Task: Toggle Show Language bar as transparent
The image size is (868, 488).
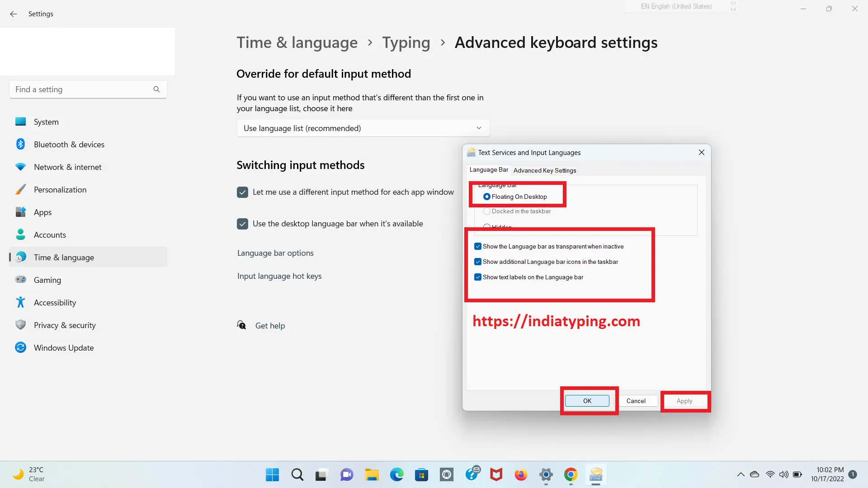Action: click(477, 246)
